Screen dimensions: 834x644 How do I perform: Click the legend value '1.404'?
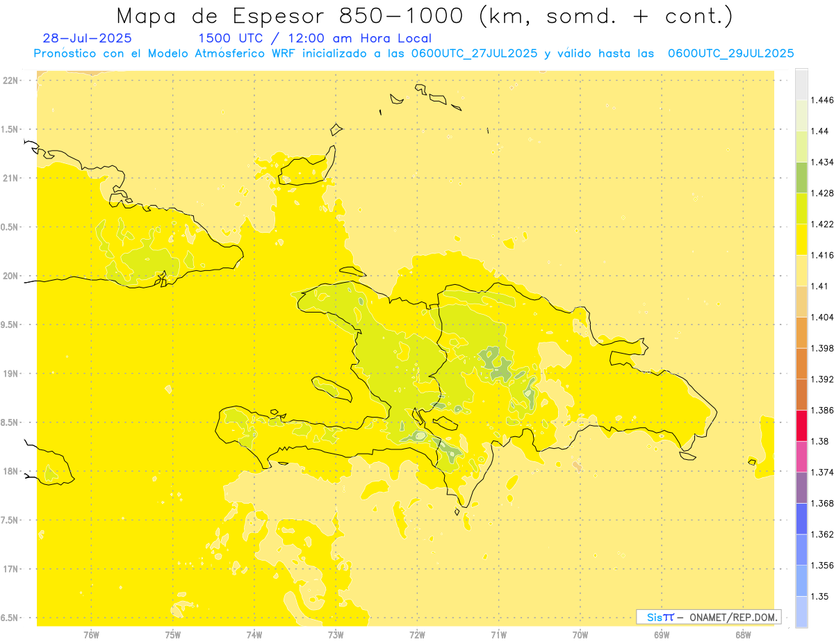822,317
